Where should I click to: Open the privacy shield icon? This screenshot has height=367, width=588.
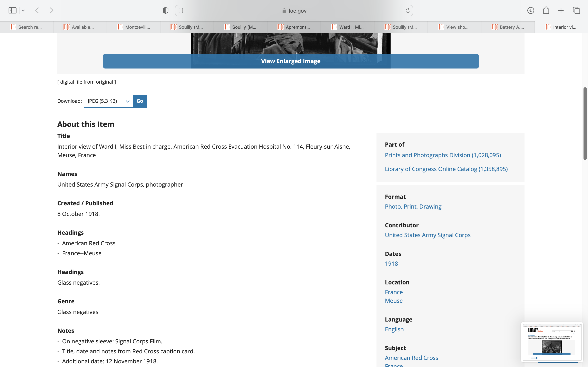(x=165, y=10)
